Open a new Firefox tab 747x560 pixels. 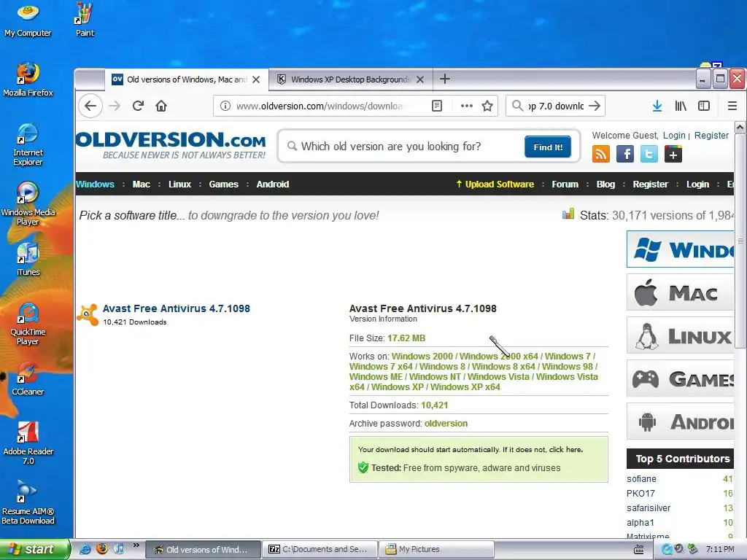[x=444, y=79]
